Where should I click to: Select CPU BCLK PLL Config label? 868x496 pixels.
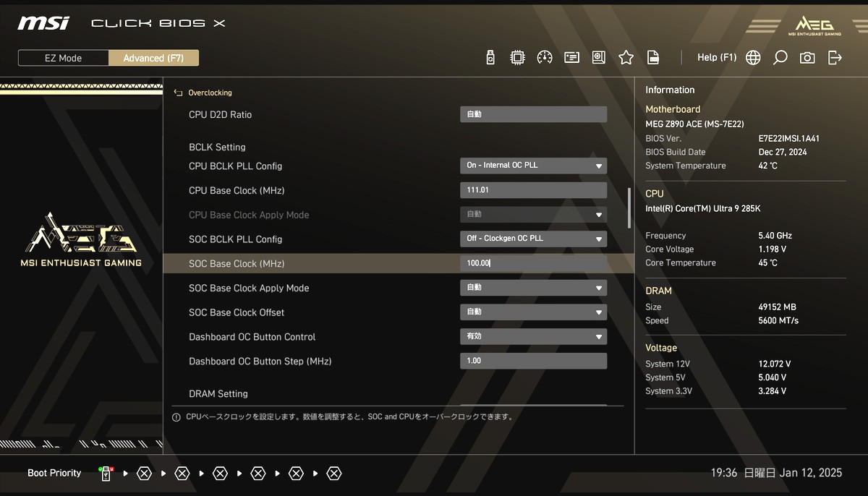[x=235, y=166]
